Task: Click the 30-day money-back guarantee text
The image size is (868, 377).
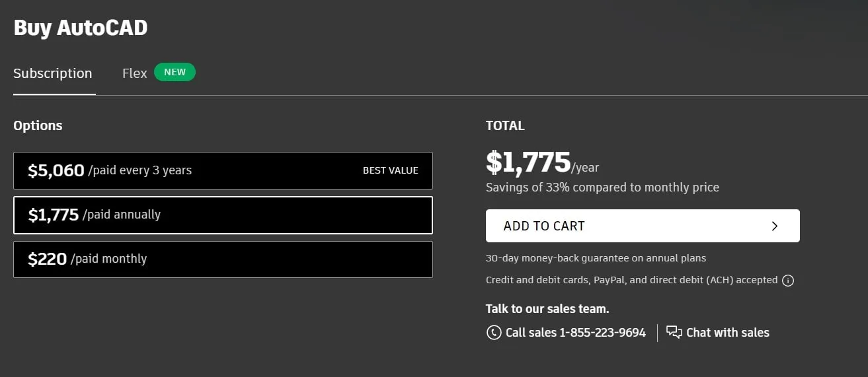Action: pyautogui.click(x=596, y=258)
